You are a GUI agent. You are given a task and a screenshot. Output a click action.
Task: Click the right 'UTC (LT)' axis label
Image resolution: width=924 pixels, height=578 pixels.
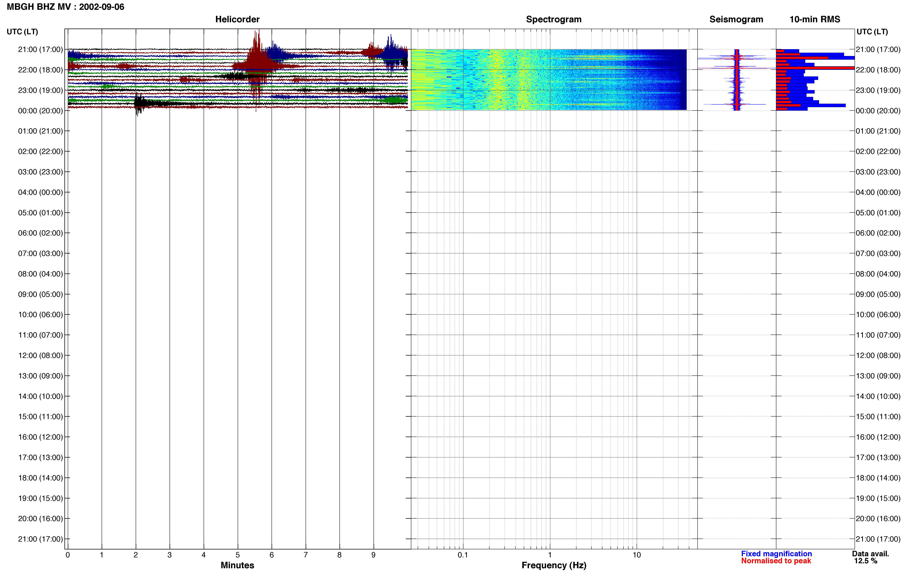tap(872, 32)
